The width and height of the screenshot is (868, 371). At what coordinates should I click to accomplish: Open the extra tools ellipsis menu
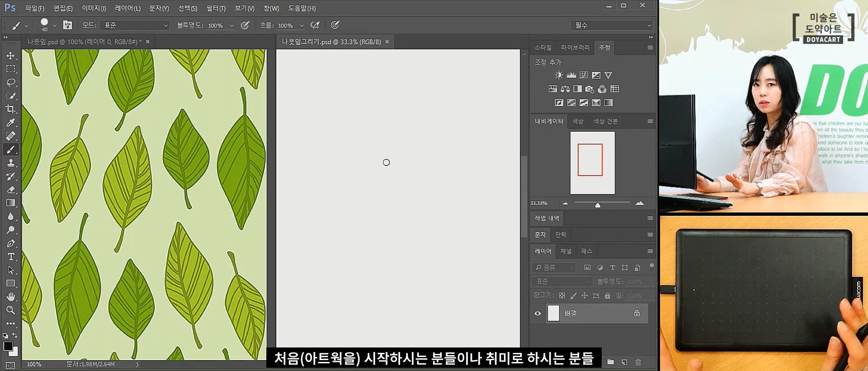(11, 323)
